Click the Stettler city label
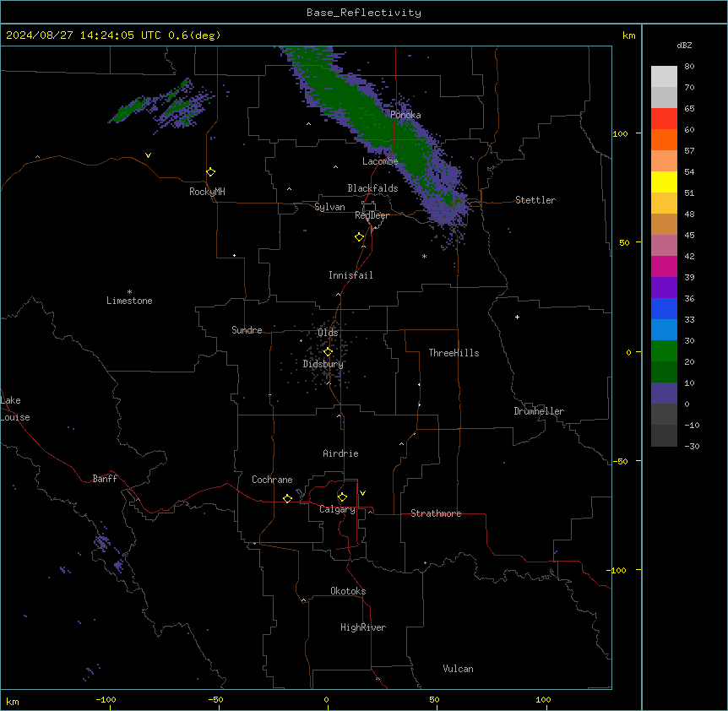This screenshot has width=728, height=711. pos(535,200)
